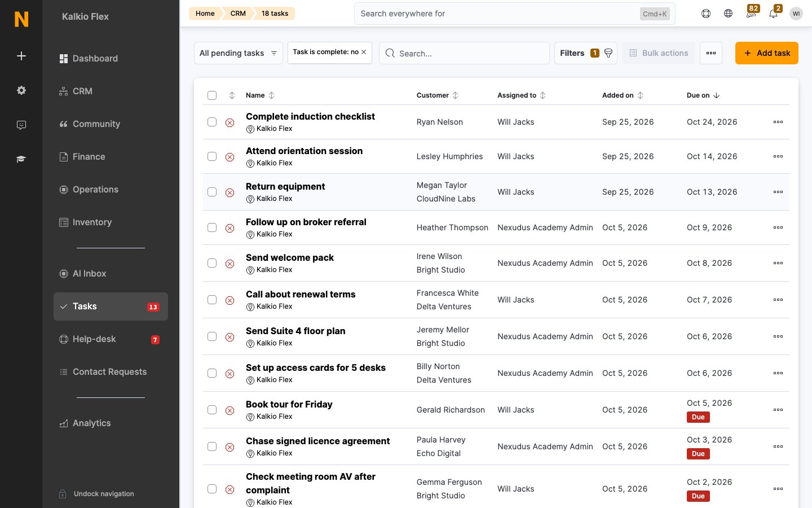The height and width of the screenshot is (508, 812).
Task: Sort by Customer column
Action: (x=438, y=95)
